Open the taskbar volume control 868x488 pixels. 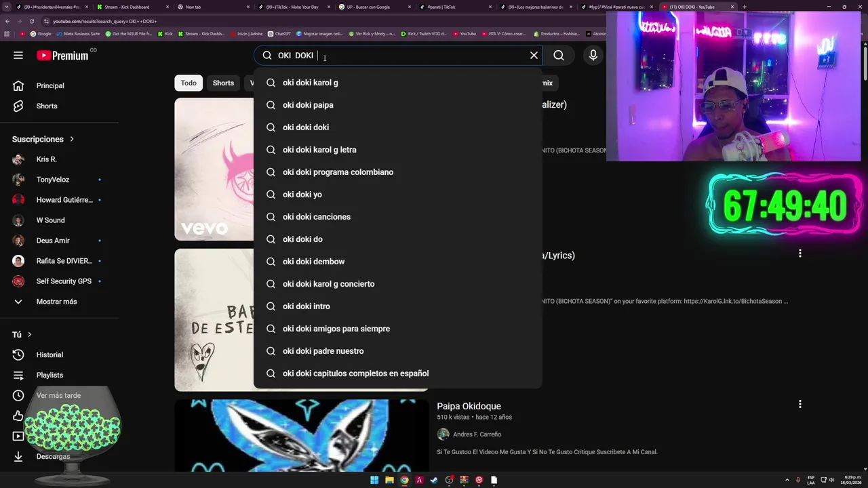tap(831, 480)
